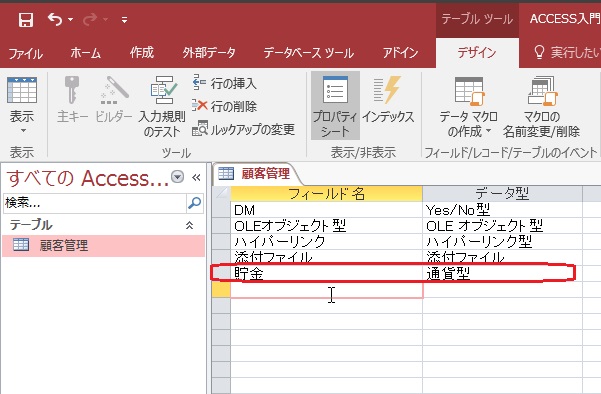Click the 検索 search input field
This screenshot has width=601, height=394.
pyautogui.click(x=95, y=203)
